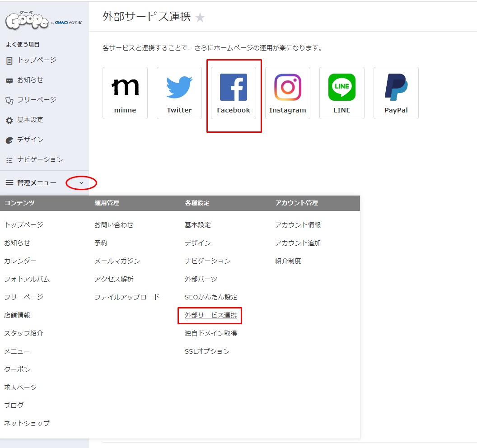Image resolution: width=477 pixels, height=448 pixels.
Task: Open カレンダー in the menu
Action: pos(20,261)
